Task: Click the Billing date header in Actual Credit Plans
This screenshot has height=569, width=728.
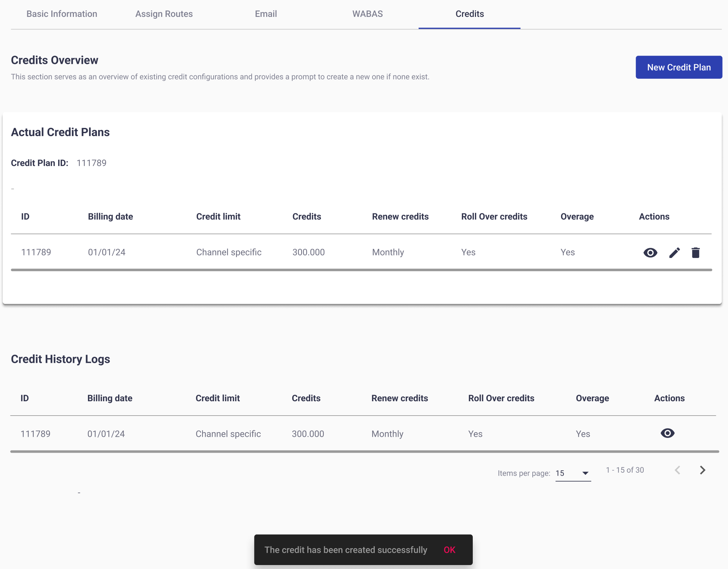Action: (x=111, y=217)
